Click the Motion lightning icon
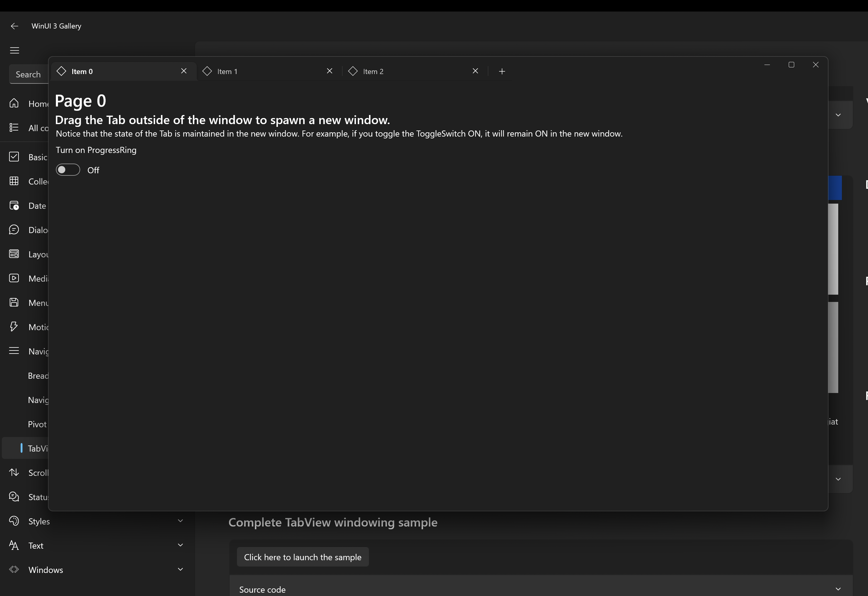The height and width of the screenshot is (596, 868). coord(14,327)
